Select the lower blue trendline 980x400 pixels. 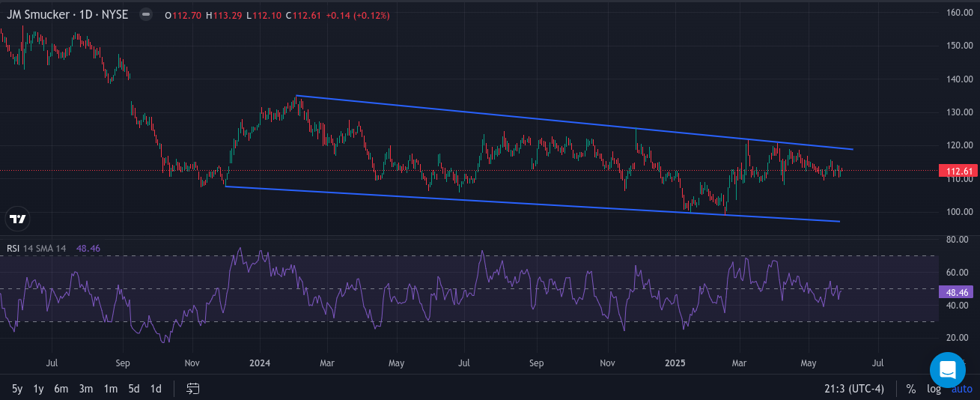[532, 204]
